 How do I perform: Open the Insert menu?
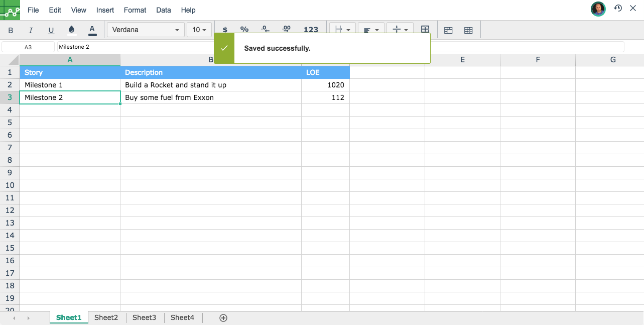coord(105,10)
